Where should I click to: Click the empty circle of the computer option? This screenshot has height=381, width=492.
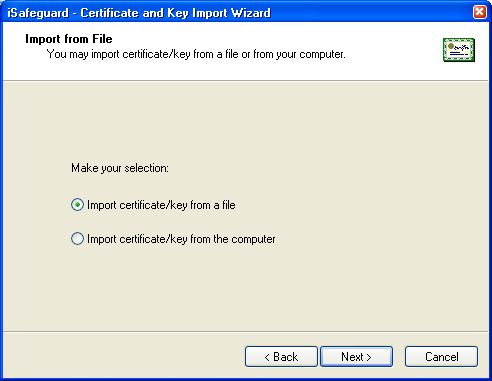point(77,239)
